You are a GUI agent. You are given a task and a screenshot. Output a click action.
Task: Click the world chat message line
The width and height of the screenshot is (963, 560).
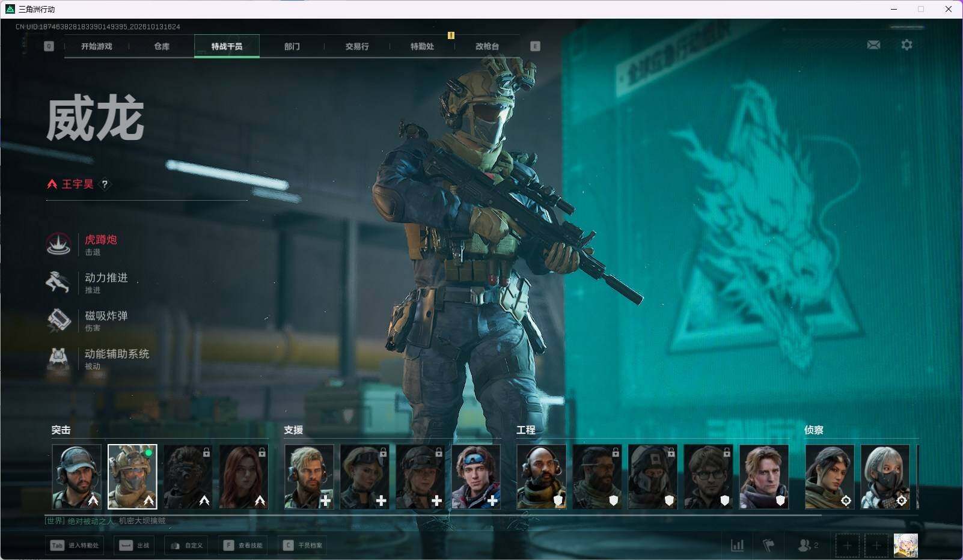click(105, 521)
